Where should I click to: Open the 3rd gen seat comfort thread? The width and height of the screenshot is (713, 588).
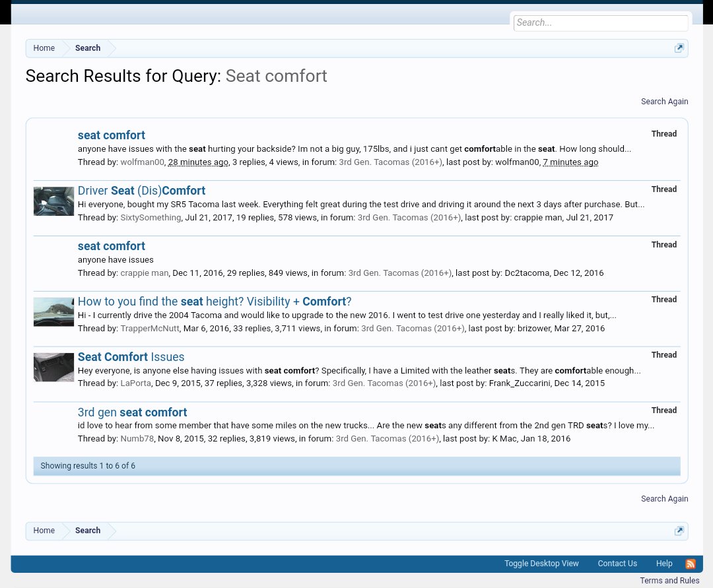132,412
